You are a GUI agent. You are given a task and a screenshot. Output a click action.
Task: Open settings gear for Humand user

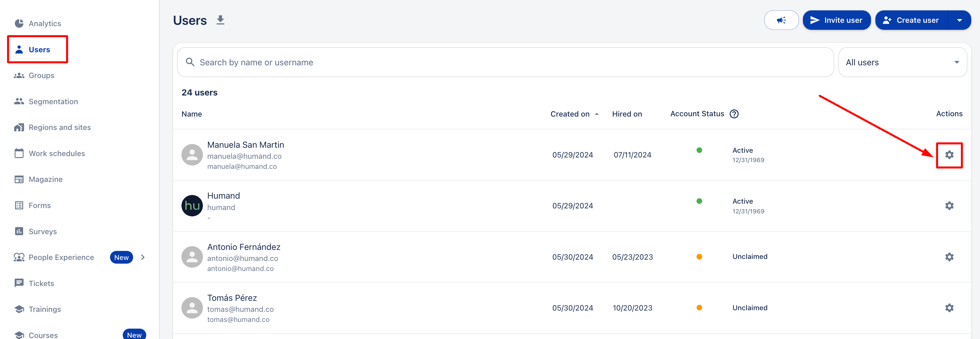(x=949, y=206)
